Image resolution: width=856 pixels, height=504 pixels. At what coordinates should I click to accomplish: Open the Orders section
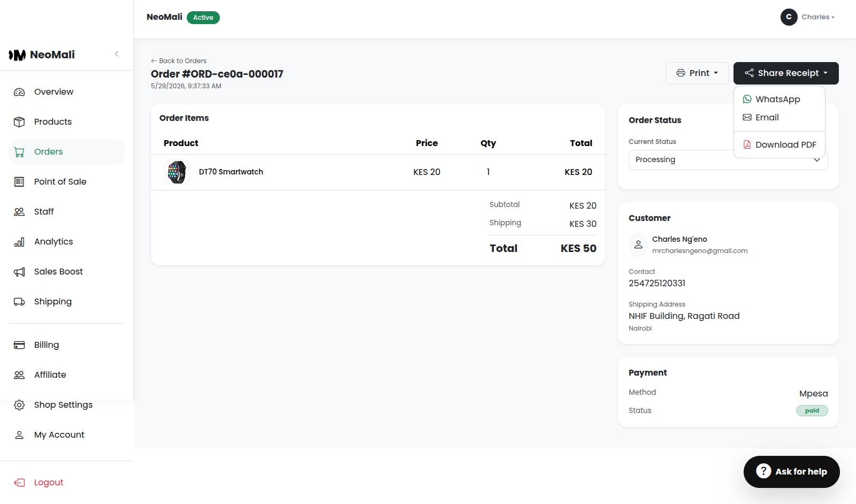66,152
